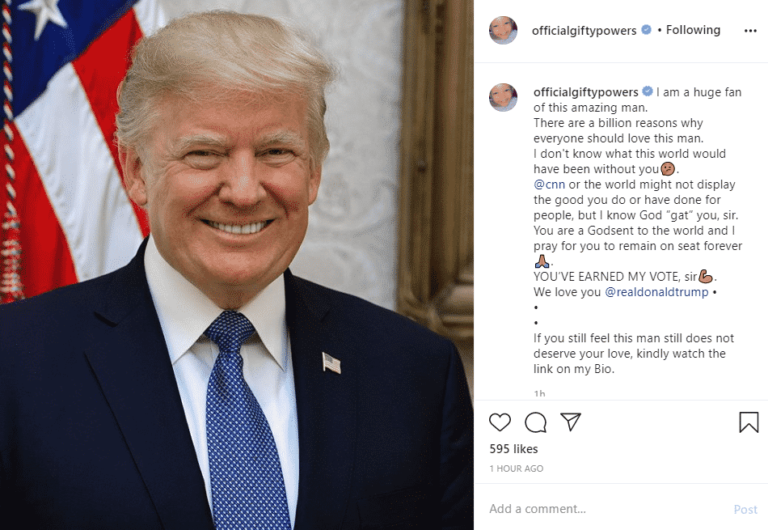
Task: View the 595 likes list
Action: [513, 449]
